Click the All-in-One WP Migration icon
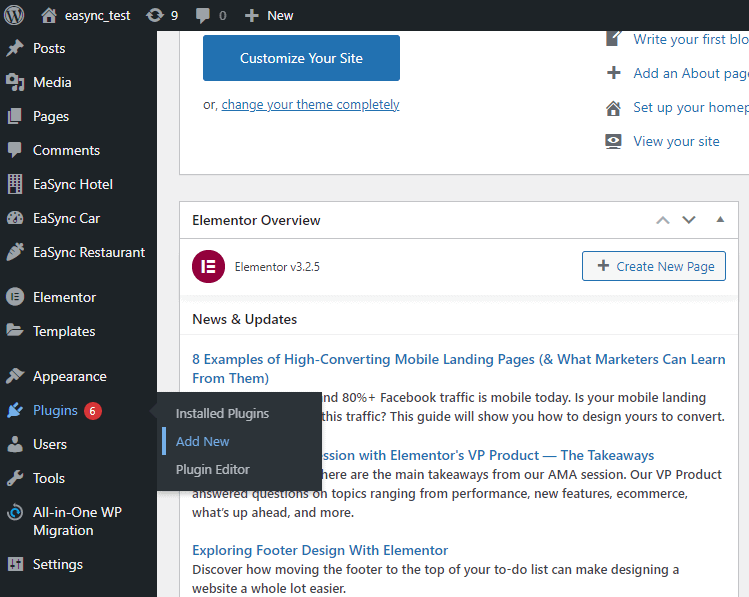Viewport: 749px width, 597px height. coord(15,512)
